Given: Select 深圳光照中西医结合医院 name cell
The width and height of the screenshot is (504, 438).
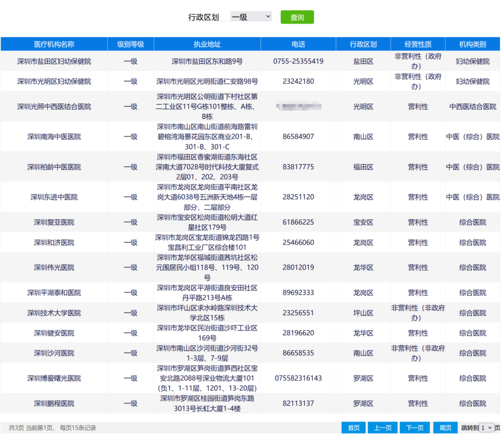Looking at the screenshot, I should click(54, 106).
